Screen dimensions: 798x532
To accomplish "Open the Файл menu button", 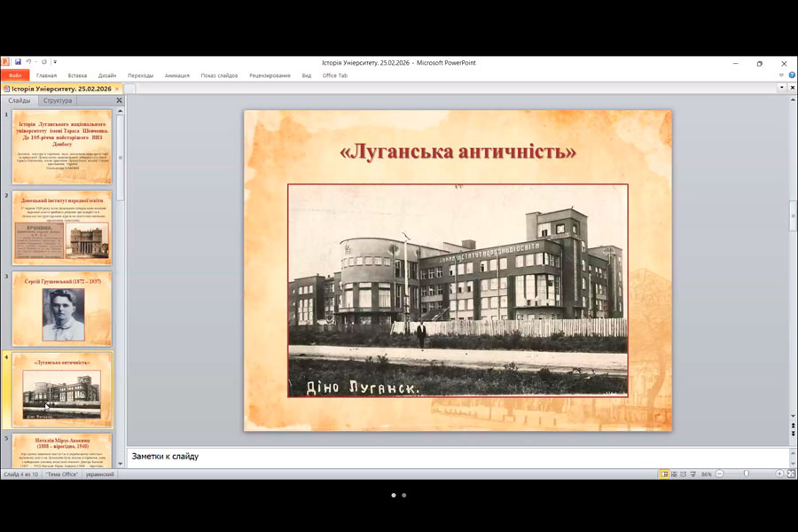I will (x=15, y=75).
